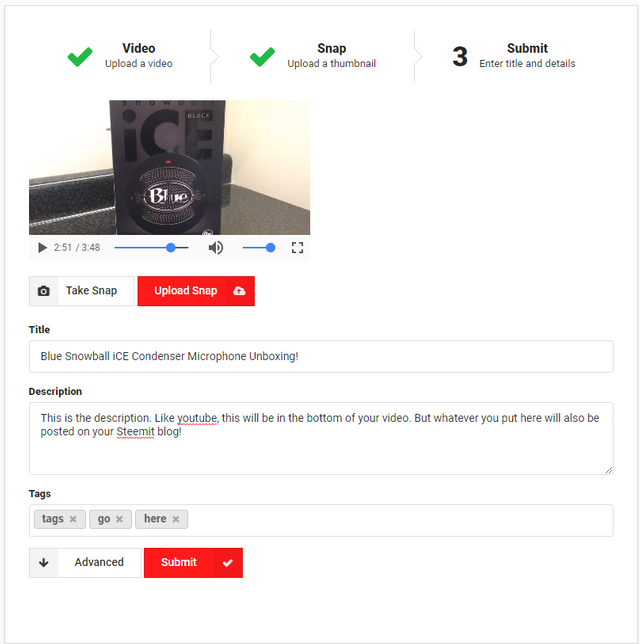The height and width of the screenshot is (644, 640).
Task: Click the "go" tag chip text
Action: [104, 520]
